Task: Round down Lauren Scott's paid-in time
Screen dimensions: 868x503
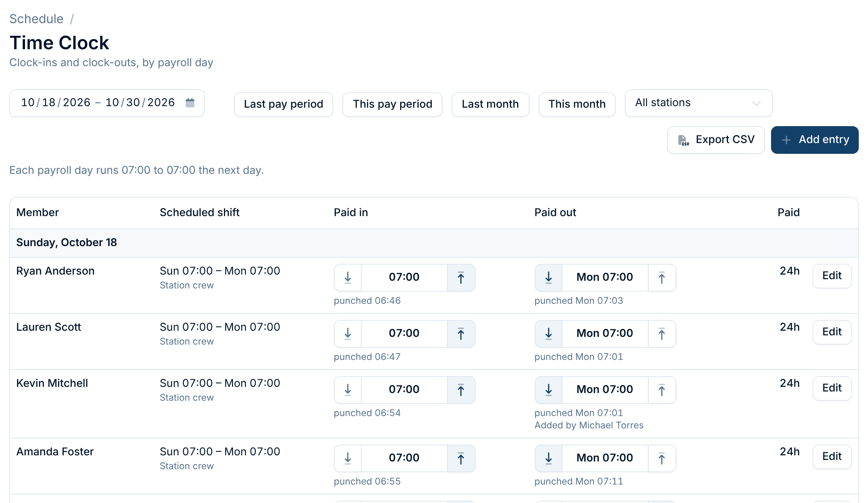Action: tap(348, 334)
